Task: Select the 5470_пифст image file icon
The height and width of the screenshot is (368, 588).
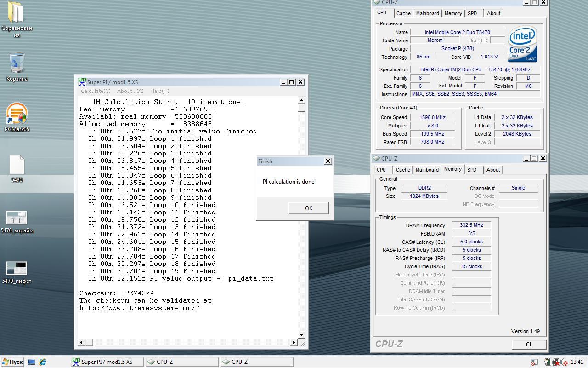Action: (x=17, y=272)
